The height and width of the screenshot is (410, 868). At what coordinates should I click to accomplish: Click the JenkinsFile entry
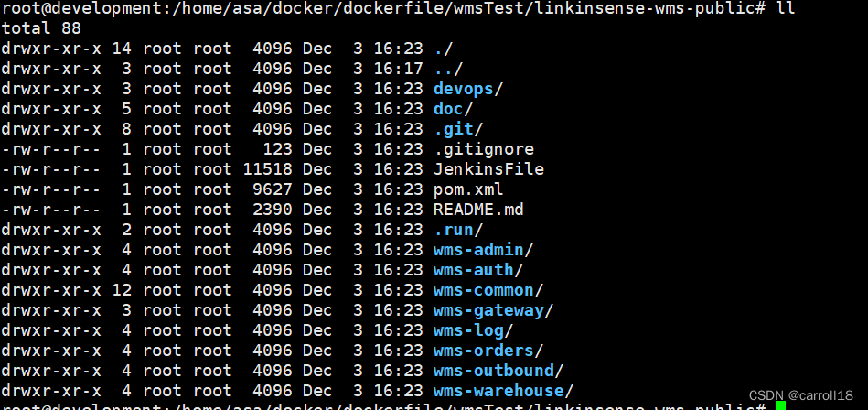488,169
